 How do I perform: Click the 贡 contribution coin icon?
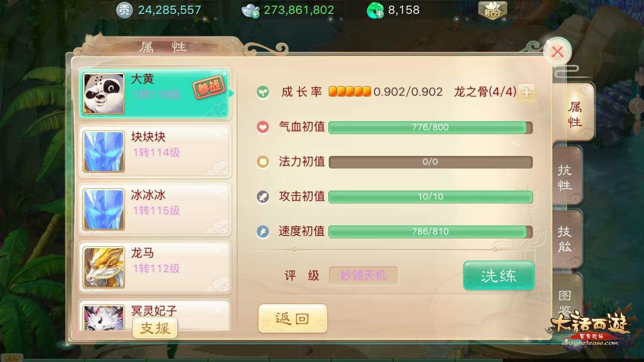point(124,10)
